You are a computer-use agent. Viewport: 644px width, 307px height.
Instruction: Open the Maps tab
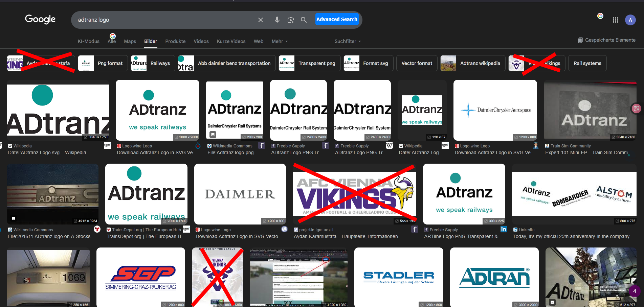point(130,41)
